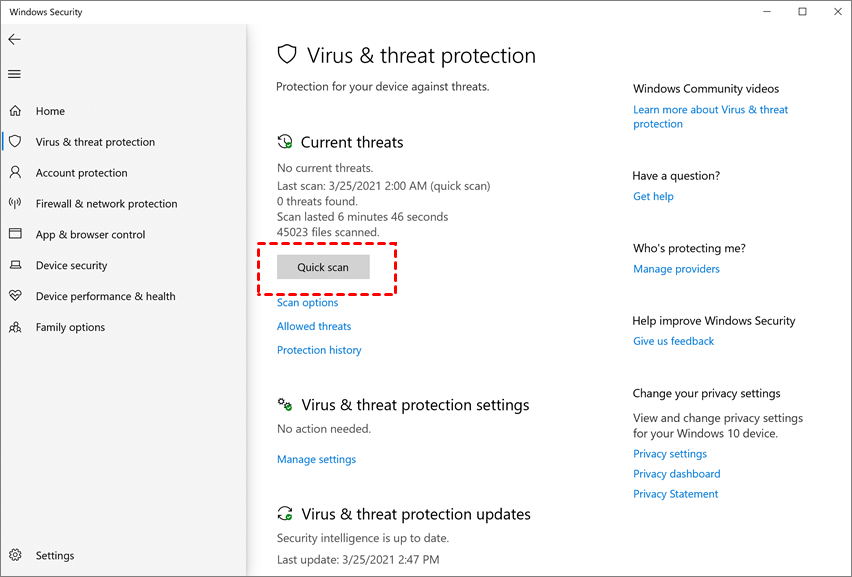Image resolution: width=852 pixels, height=577 pixels.
Task: Open App & browser control window icon
Action: [15, 234]
